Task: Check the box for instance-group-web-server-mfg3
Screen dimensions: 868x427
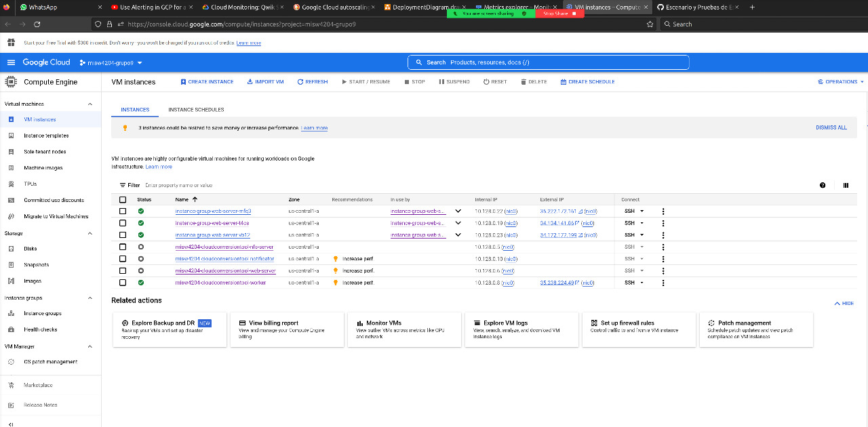Action: [x=123, y=211]
